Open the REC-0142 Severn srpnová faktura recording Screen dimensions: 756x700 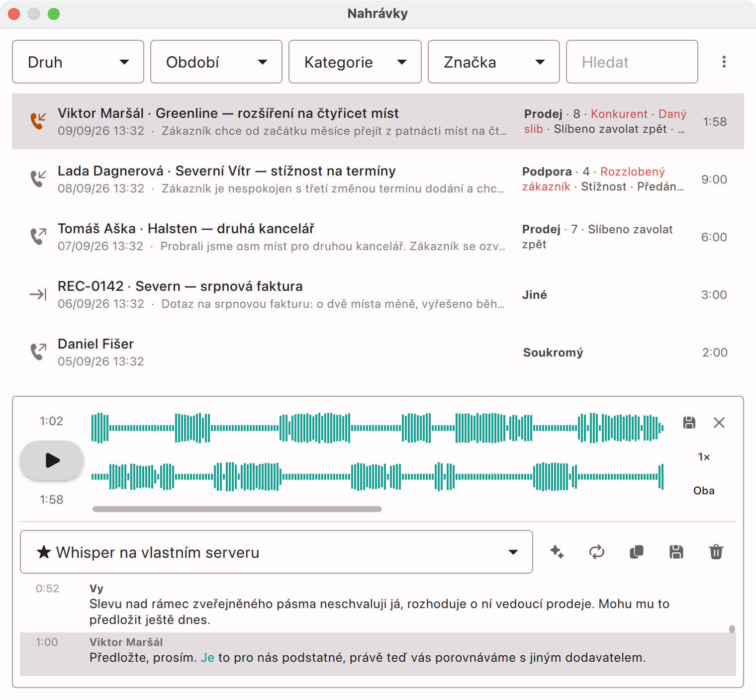378,294
